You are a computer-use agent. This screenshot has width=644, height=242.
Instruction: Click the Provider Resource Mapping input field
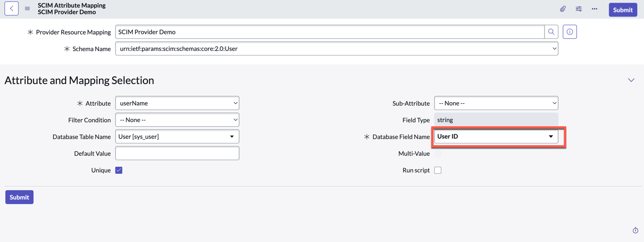click(x=330, y=32)
